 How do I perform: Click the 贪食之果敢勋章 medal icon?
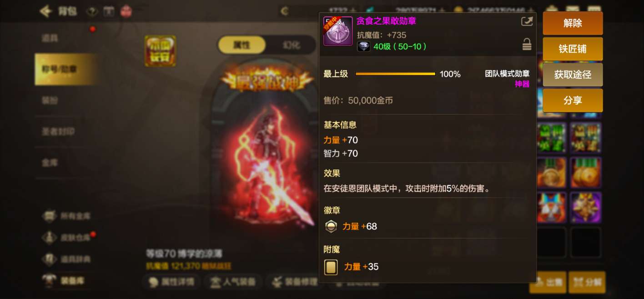(x=338, y=31)
